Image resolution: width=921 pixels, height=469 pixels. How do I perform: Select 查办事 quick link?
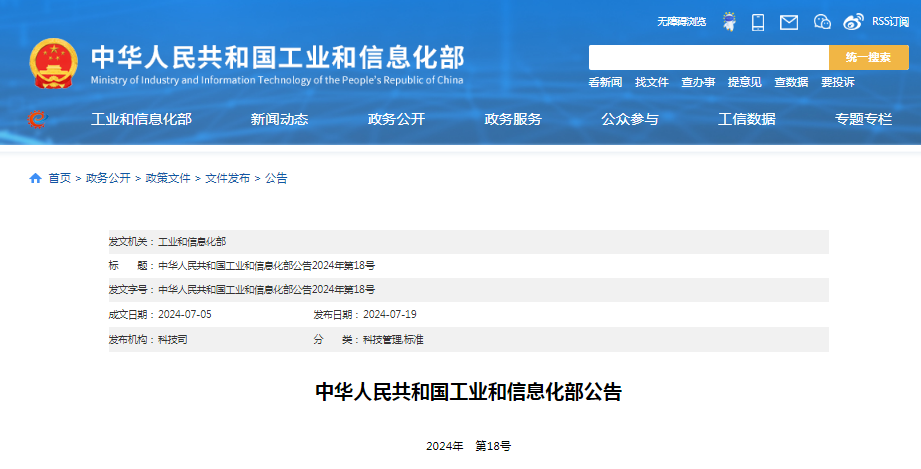click(698, 82)
